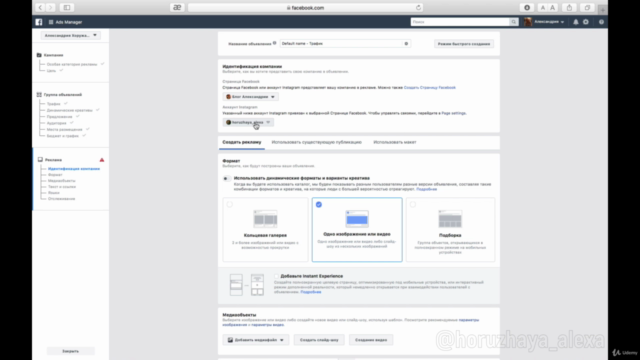Click the ae extension icon in Safari toolbar
Screen dimensions: 640x360
coord(177,7)
